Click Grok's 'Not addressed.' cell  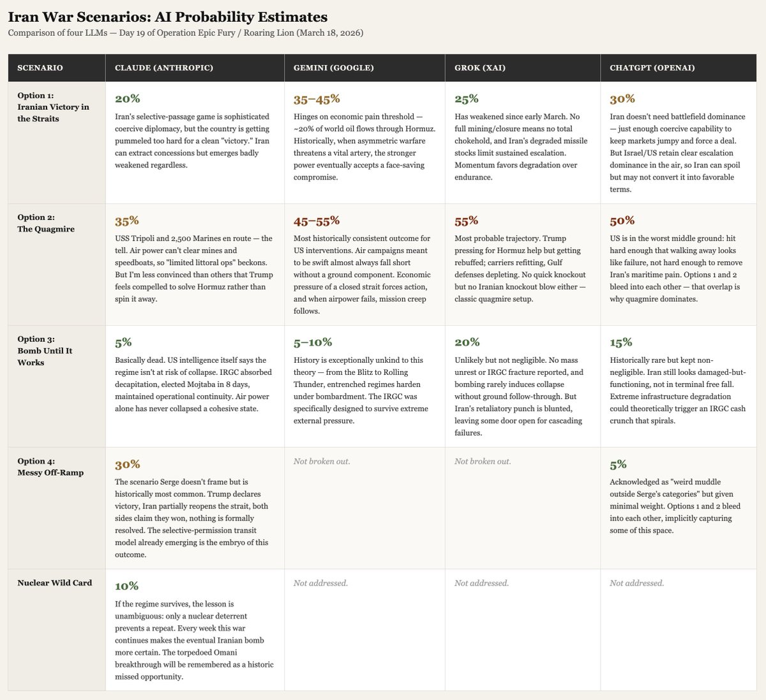[x=482, y=583]
